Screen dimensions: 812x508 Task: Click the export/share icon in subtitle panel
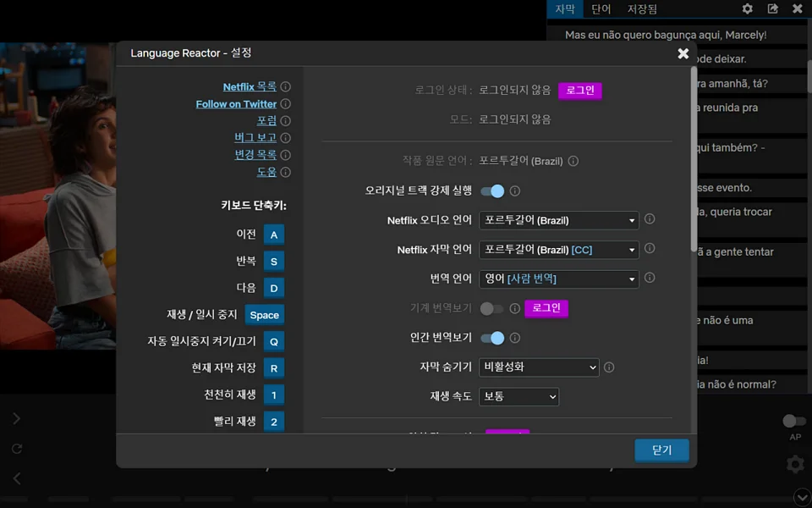click(x=772, y=8)
